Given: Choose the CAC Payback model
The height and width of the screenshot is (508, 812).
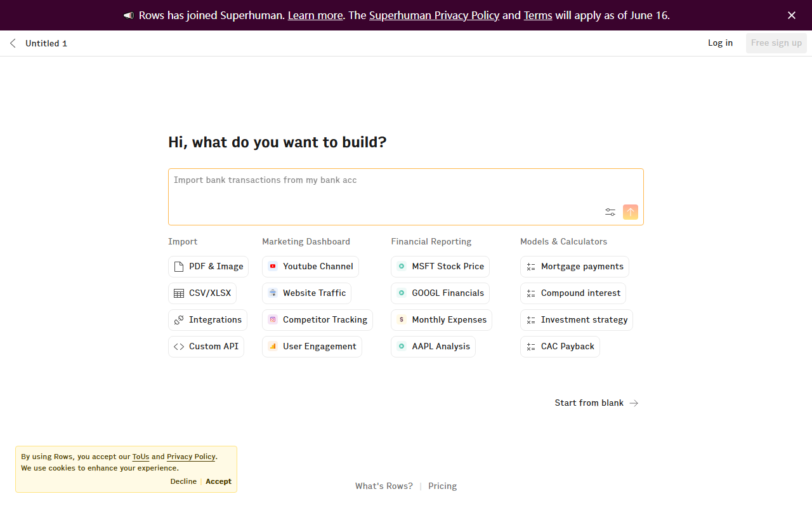Looking at the screenshot, I should [560, 347].
